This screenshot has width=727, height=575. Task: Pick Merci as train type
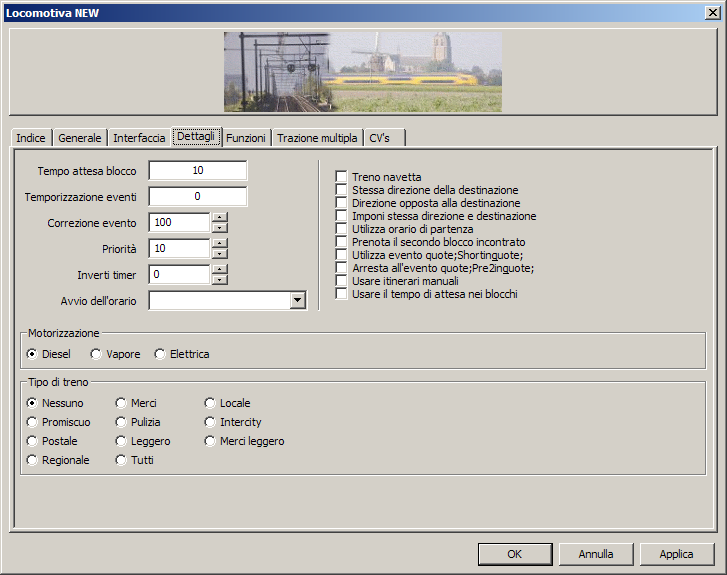[121, 403]
